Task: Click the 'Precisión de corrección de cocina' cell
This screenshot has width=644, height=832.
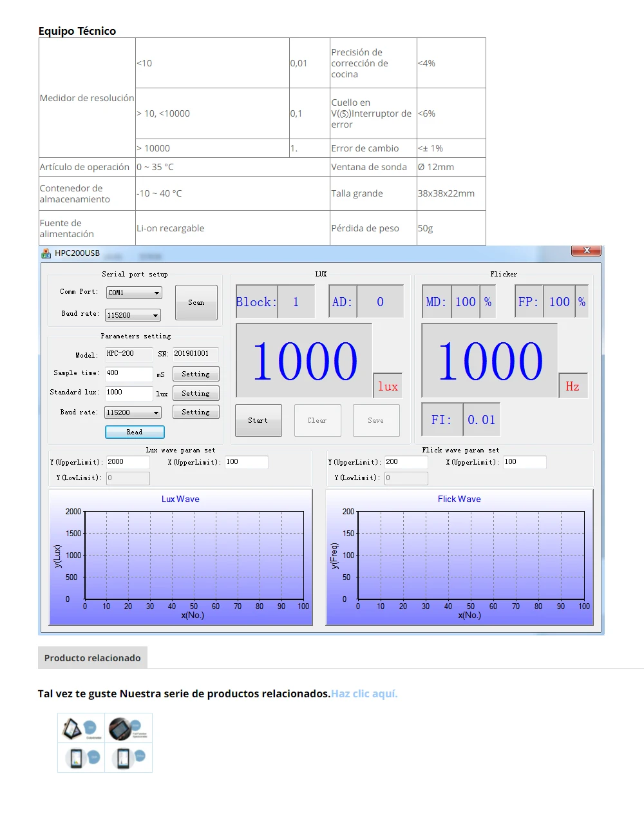Action: tap(374, 63)
